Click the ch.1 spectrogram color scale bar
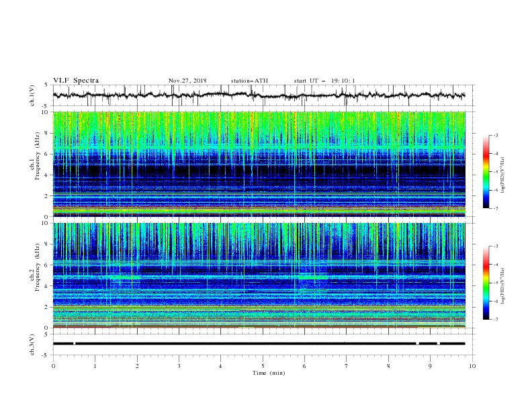This screenshot has height=411, width=532. point(486,172)
